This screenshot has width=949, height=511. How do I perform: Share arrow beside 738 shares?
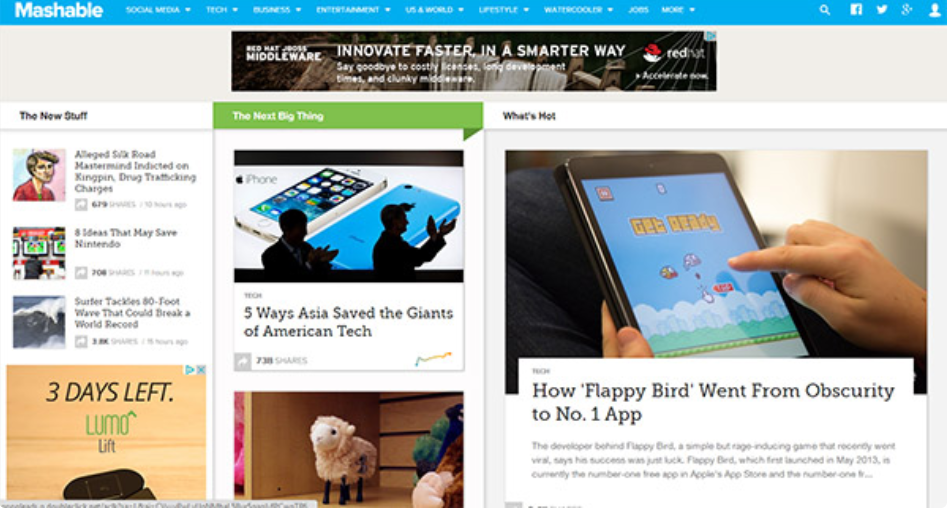pyautogui.click(x=243, y=361)
